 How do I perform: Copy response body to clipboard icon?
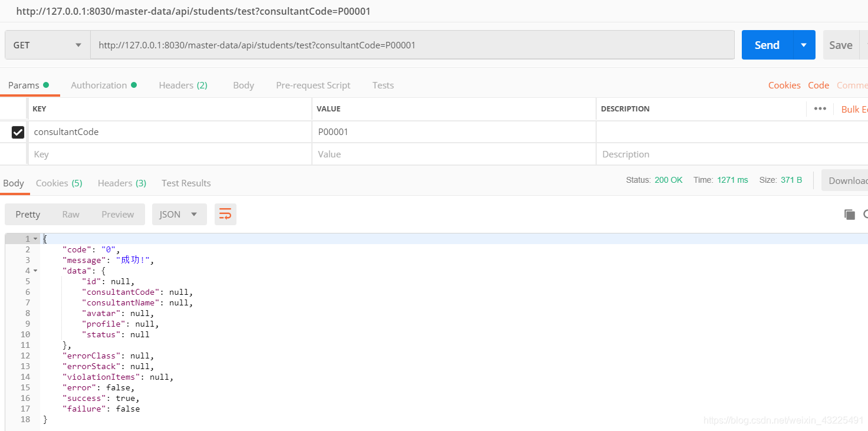(850, 215)
